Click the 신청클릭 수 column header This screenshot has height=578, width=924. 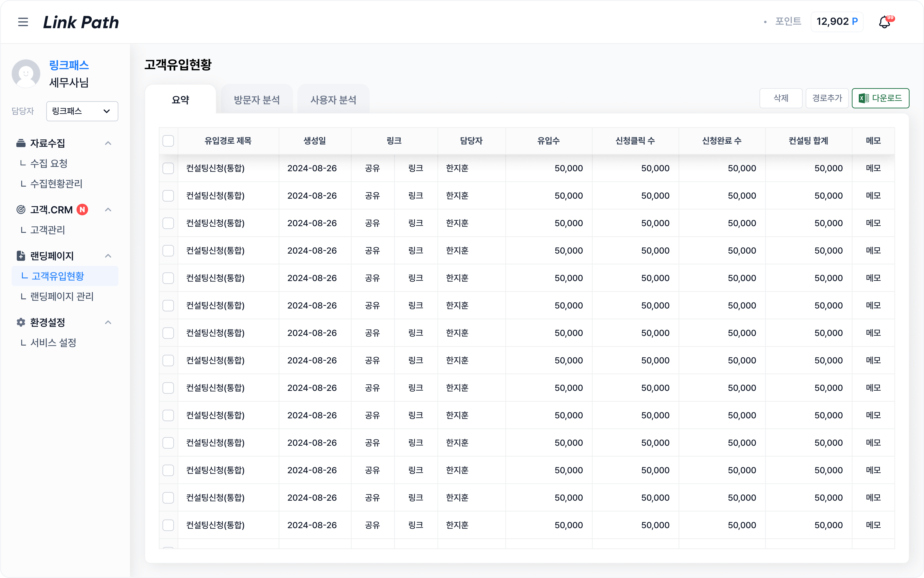click(x=635, y=141)
